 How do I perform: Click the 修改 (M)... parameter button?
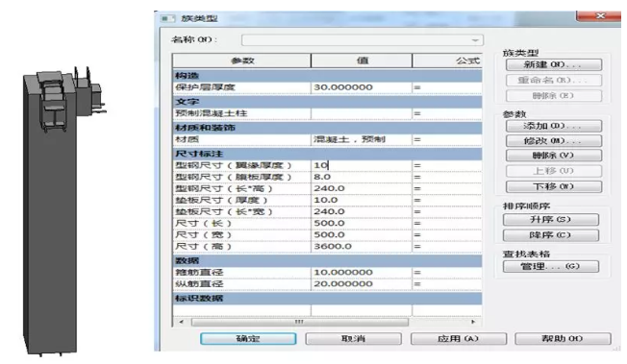click(553, 140)
